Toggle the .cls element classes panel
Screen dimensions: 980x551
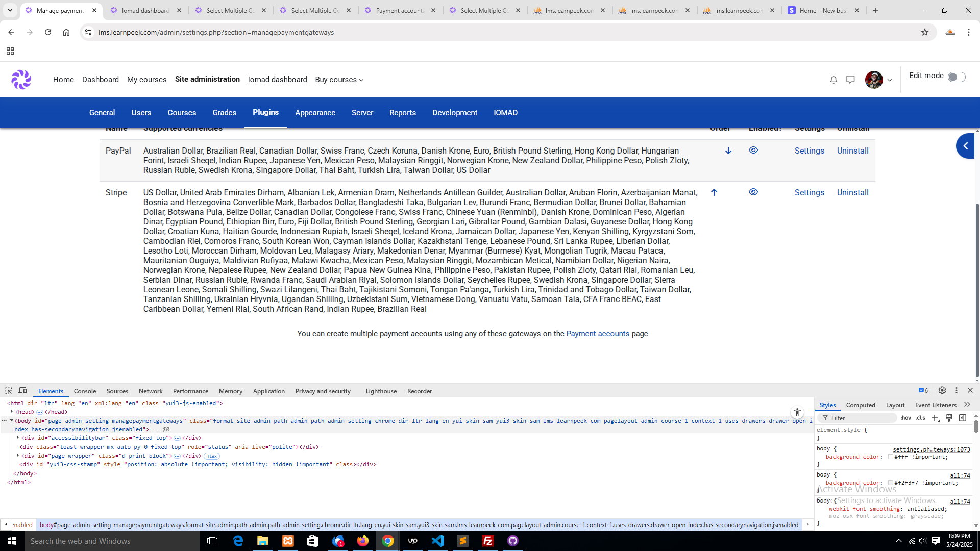pyautogui.click(x=920, y=418)
